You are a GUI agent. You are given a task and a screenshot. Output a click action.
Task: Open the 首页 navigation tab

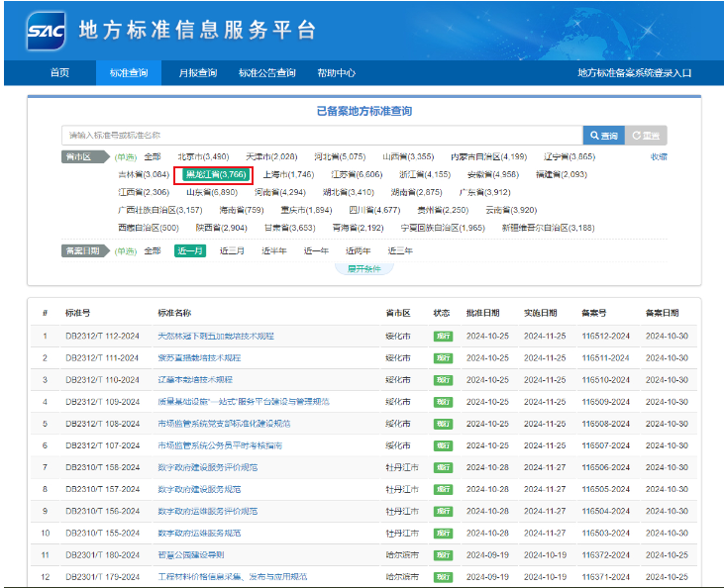pos(59,73)
